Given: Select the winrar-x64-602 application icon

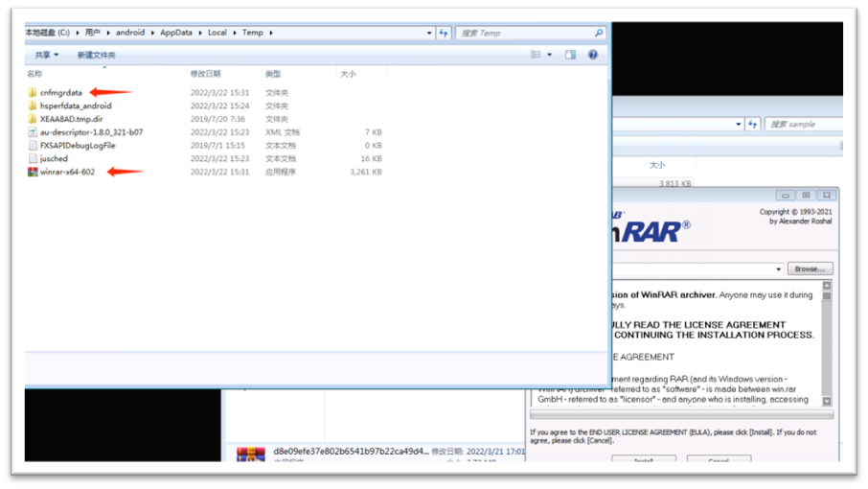Looking at the screenshot, I should [33, 173].
